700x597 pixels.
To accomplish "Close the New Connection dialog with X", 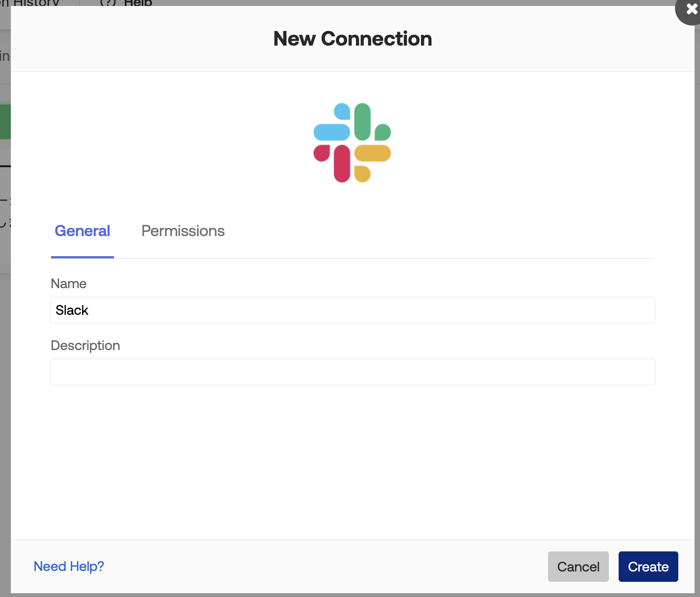I will pos(690,9).
